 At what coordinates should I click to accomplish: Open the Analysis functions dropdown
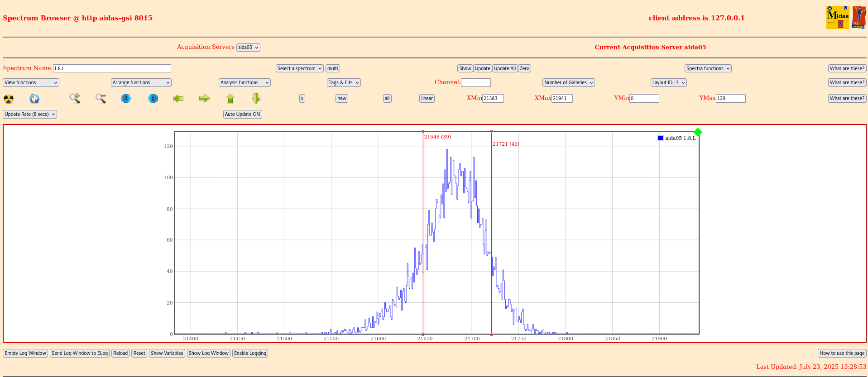pos(245,82)
